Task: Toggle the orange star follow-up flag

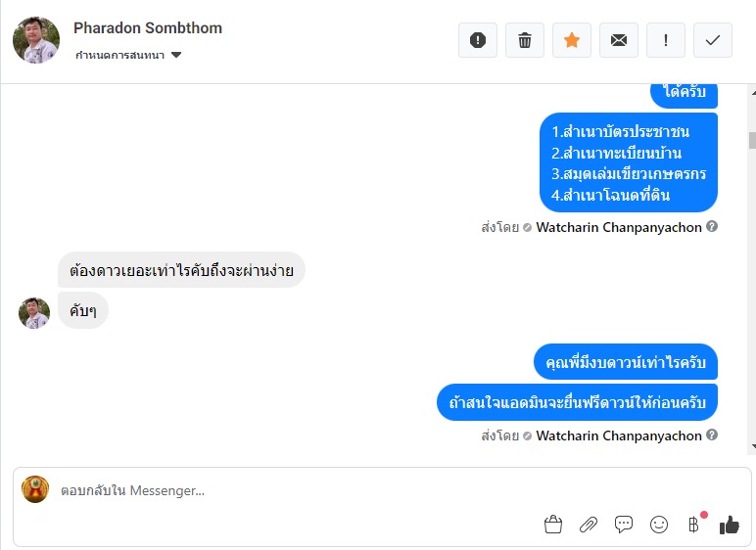Action: (x=572, y=40)
